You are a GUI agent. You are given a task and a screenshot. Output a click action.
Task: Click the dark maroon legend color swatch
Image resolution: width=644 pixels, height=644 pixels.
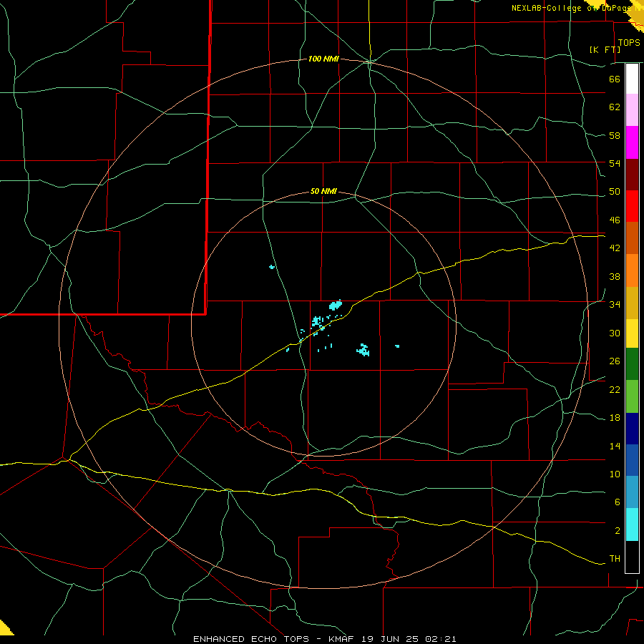click(x=632, y=175)
